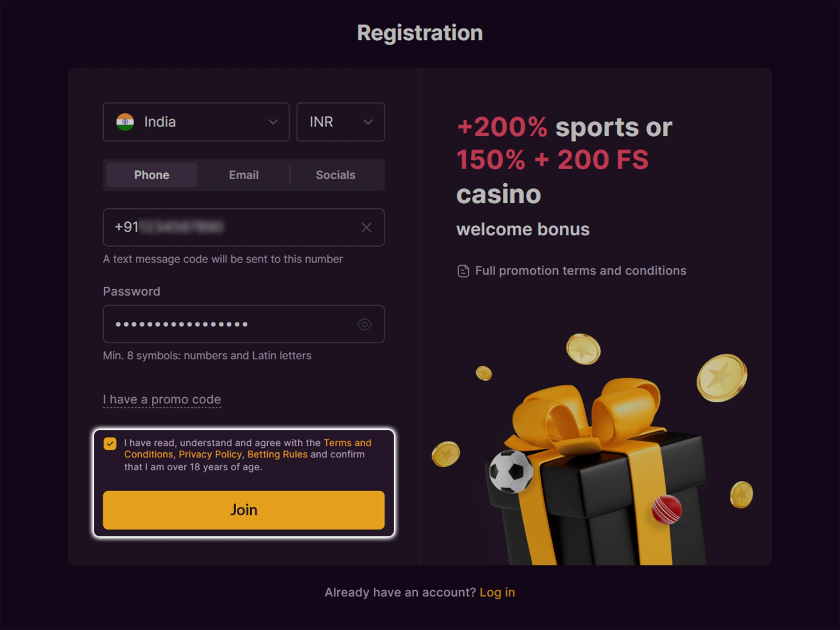Image resolution: width=840 pixels, height=630 pixels.
Task: Expand the "I have a promo code" option
Action: 161,399
